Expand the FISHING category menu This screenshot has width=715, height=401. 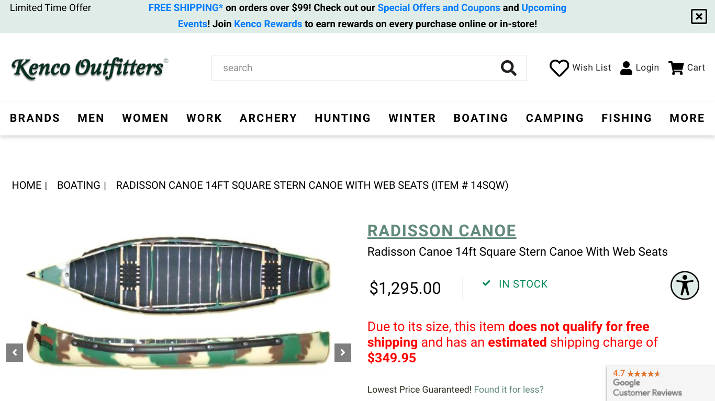(x=626, y=118)
